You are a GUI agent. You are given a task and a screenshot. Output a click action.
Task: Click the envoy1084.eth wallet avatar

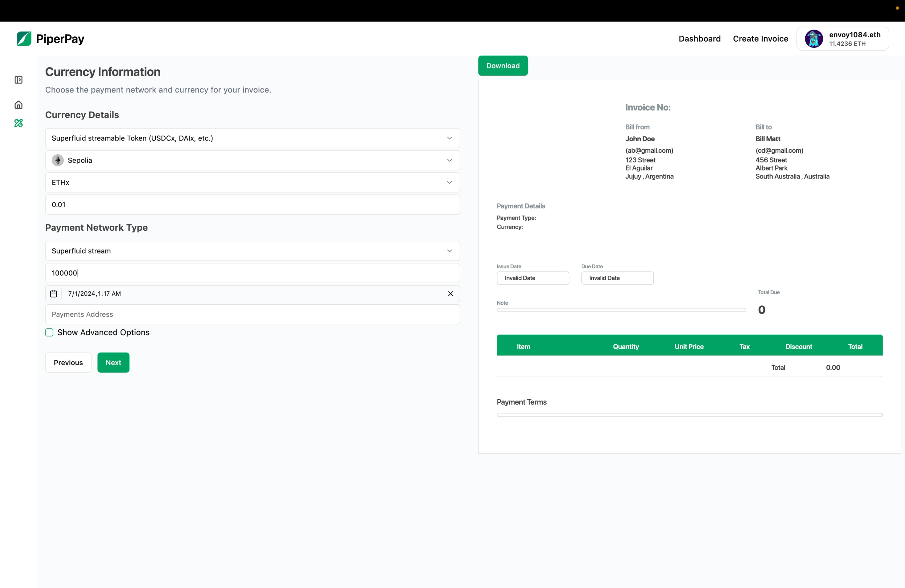pos(814,39)
